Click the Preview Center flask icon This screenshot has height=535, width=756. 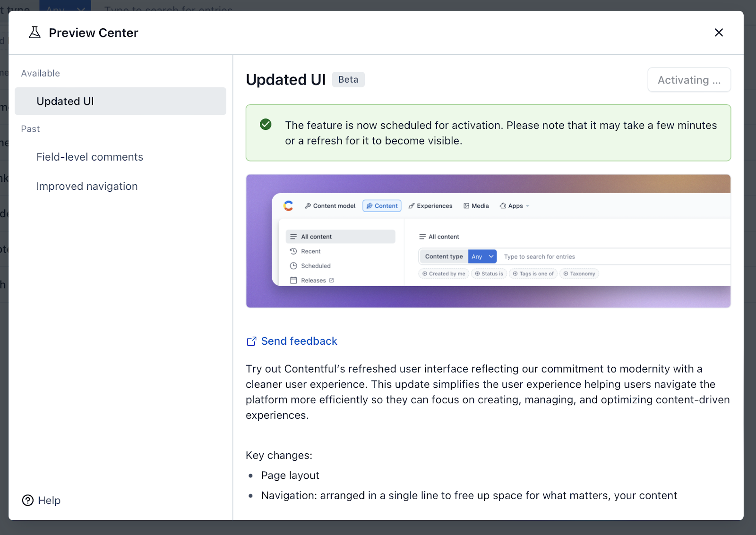tap(34, 32)
